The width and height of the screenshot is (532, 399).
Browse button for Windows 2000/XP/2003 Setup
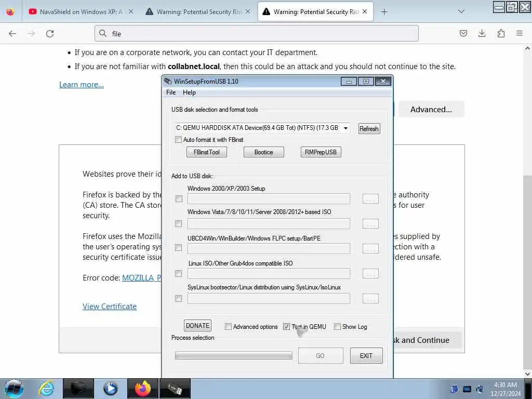[x=370, y=199]
